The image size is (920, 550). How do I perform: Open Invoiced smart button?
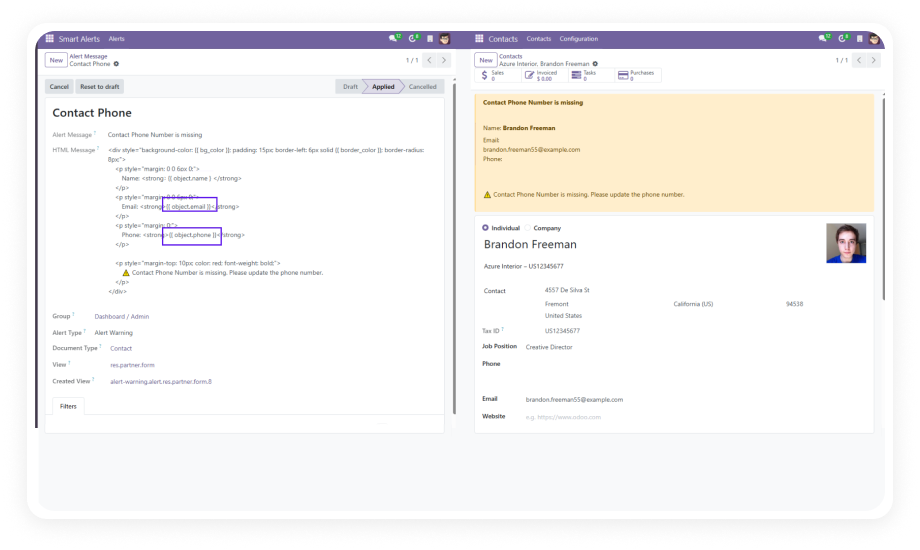coord(544,75)
